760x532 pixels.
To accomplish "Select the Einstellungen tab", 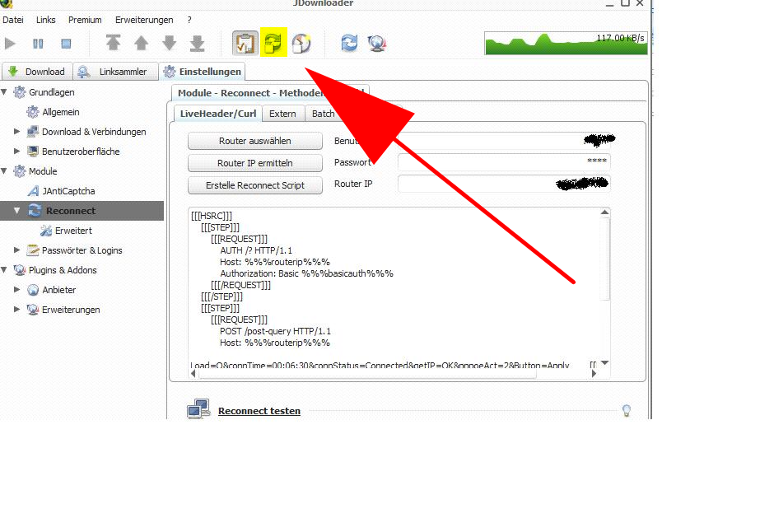I will coord(202,72).
